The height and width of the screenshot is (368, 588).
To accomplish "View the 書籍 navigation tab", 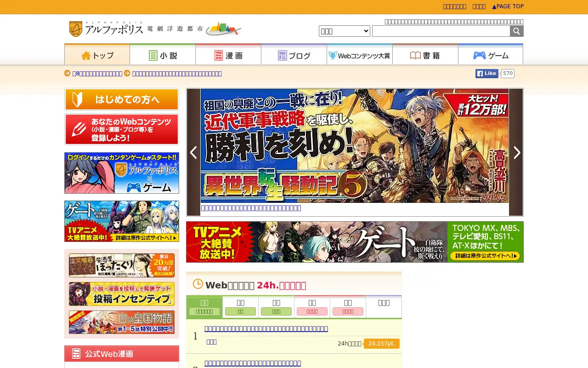I will point(425,55).
